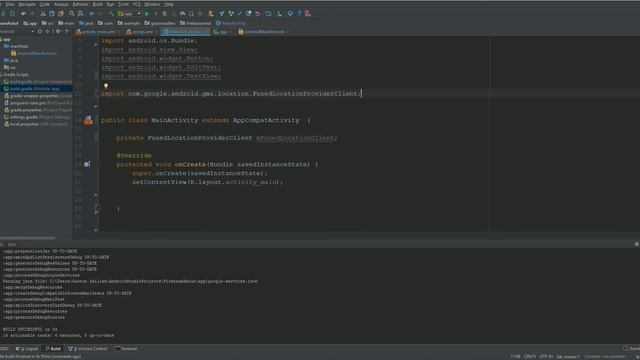Screen dimensions: 640x360
Task: Open the Refactor menu
Action: [x=80, y=4]
